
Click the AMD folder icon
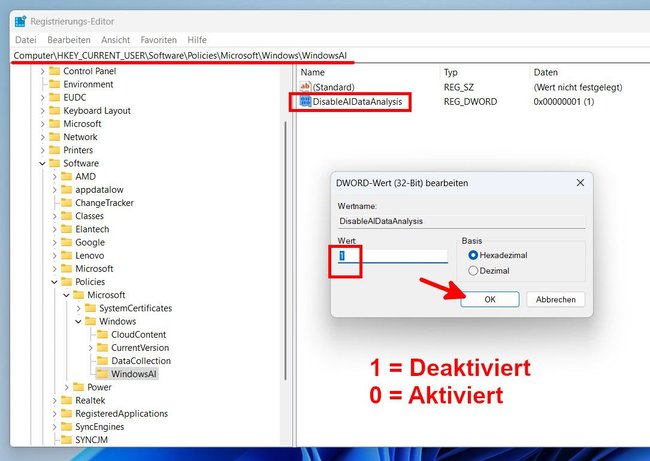66,177
